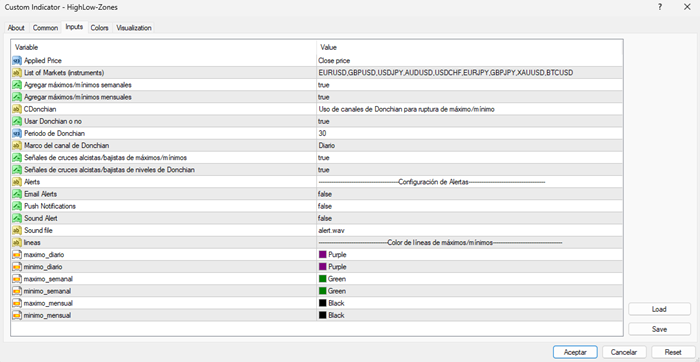Click the color icon beside minimo_diario
700x362 pixels.
click(x=17, y=266)
